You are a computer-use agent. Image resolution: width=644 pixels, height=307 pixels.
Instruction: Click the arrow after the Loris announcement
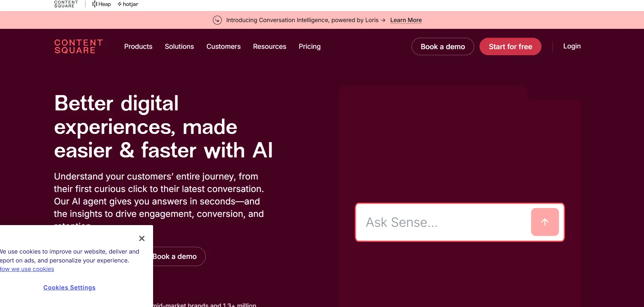coord(383,20)
